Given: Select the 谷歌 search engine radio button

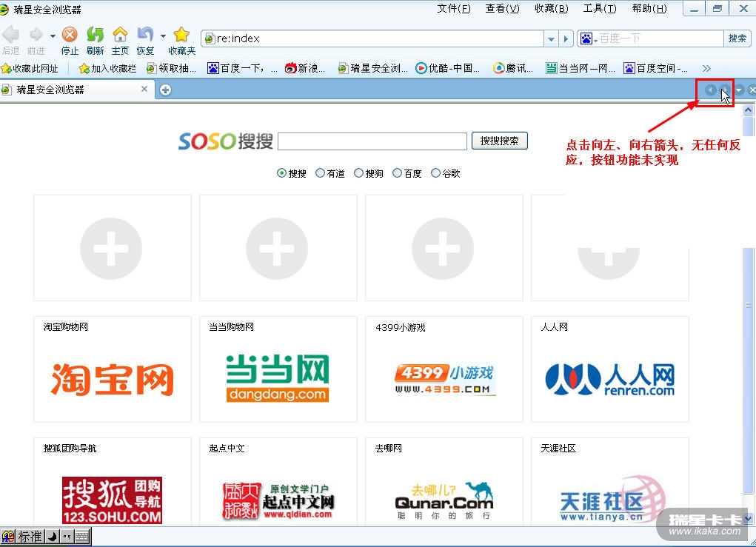Looking at the screenshot, I should pos(435,173).
